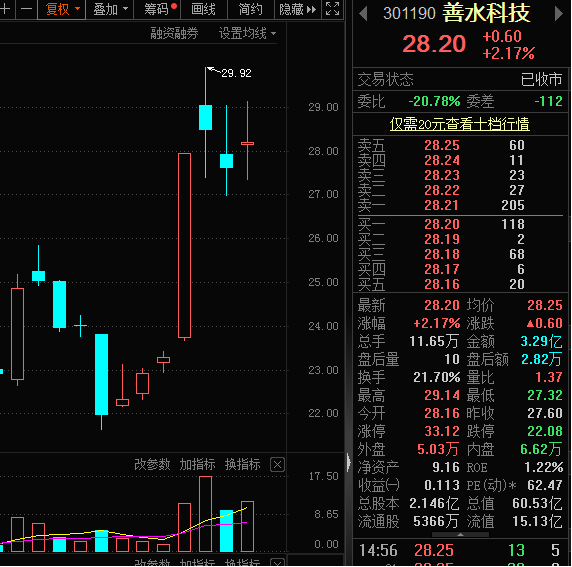Viewport: 572px width, 567px height.
Task: Collapse side panel with divider arrow
Action: click(349, 463)
